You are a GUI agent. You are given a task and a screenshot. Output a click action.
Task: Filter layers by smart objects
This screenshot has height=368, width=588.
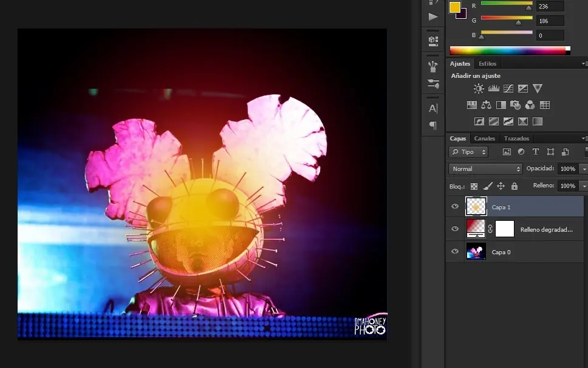pos(565,151)
